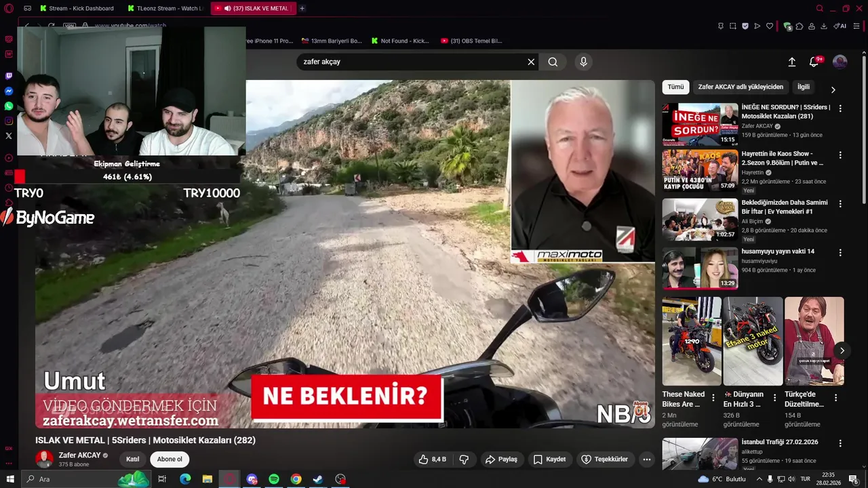Open the taskbar volume icon
This screenshot has height=488, width=868.
[x=791, y=479]
